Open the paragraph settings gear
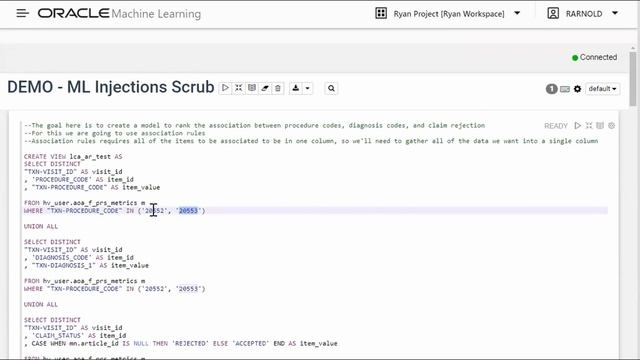 (611, 125)
